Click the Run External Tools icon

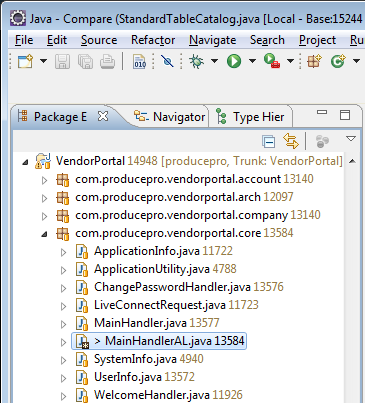point(272,61)
